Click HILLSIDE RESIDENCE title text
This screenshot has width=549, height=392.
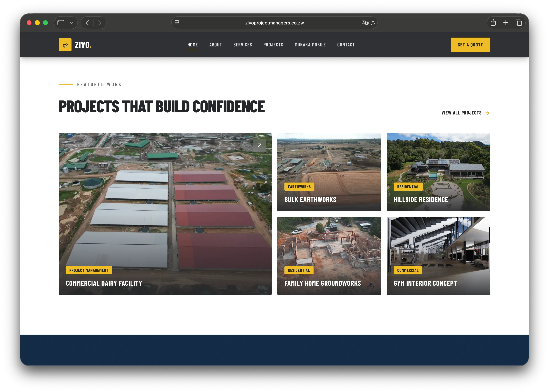[421, 200]
